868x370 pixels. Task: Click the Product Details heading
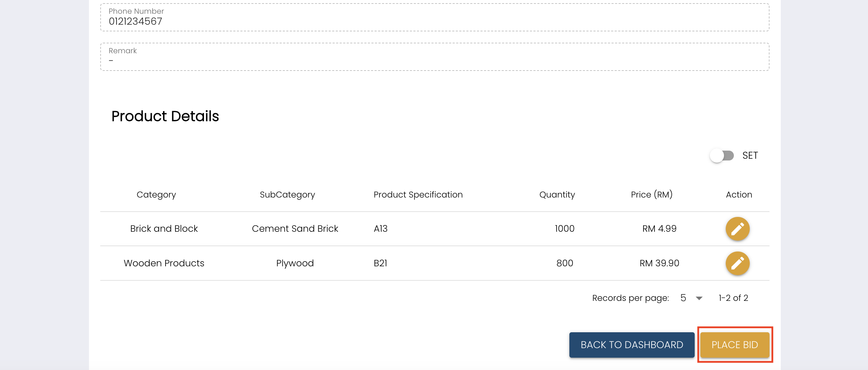coord(165,116)
